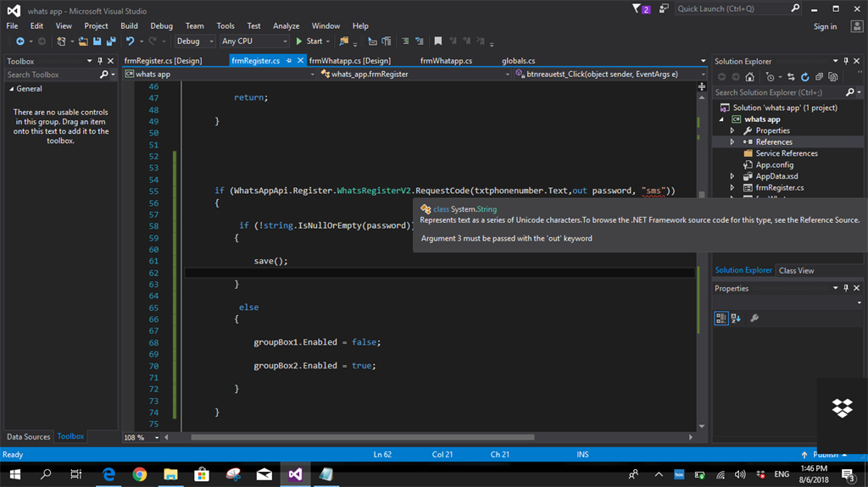Open the File menu
This screenshot has height=487, width=868.
[12, 26]
